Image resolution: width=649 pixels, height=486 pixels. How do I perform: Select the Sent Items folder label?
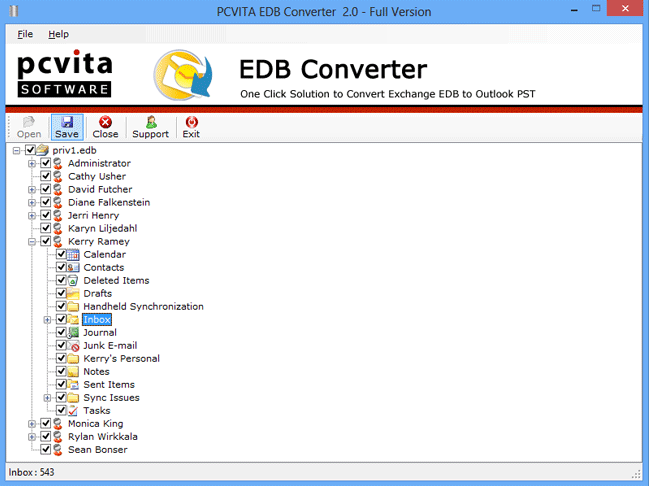[108, 384]
